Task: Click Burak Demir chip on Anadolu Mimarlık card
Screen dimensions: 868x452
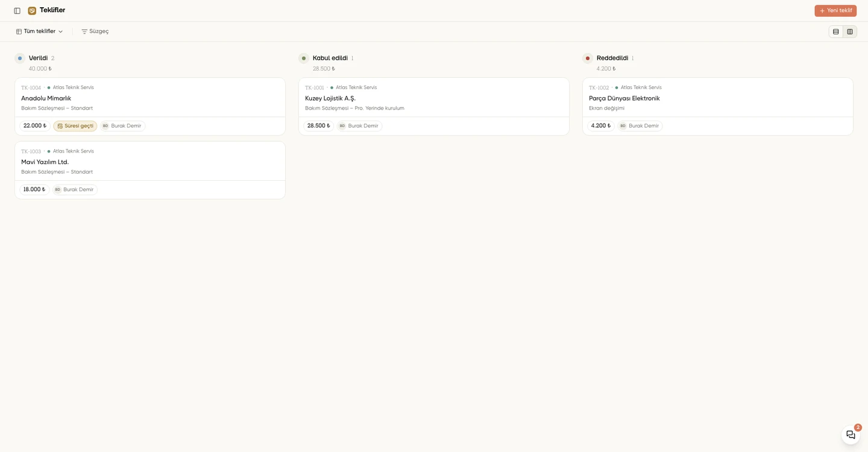Action: [x=122, y=126]
